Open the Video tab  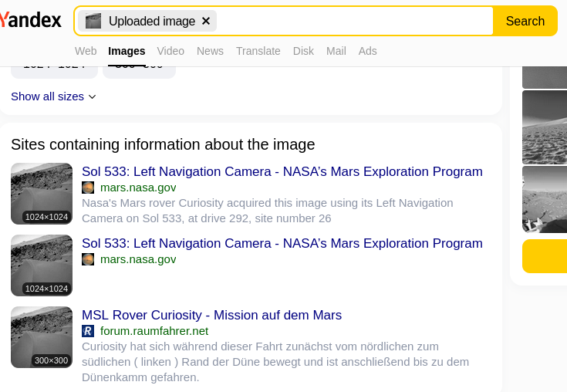170,51
